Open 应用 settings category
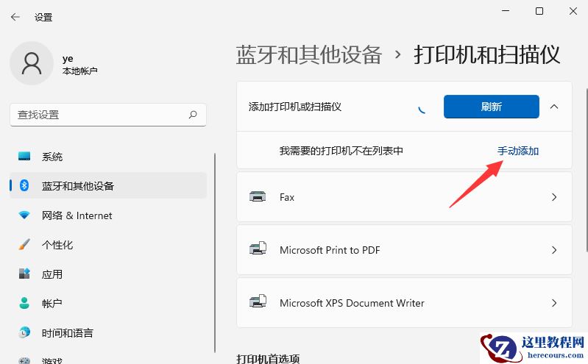 coord(108,274)
